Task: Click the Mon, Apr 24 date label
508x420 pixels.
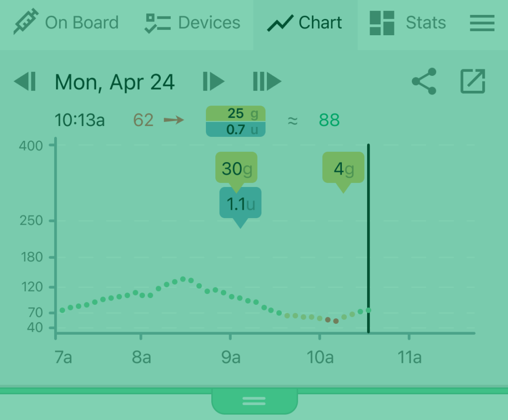Action: click(x=115, y=82)
